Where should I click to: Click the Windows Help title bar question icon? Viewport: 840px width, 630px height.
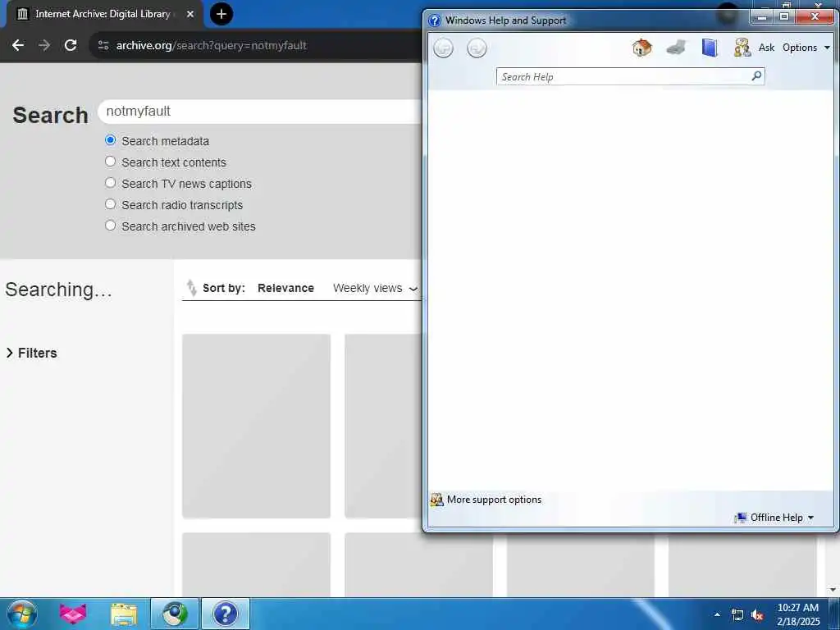coord(435,21)
